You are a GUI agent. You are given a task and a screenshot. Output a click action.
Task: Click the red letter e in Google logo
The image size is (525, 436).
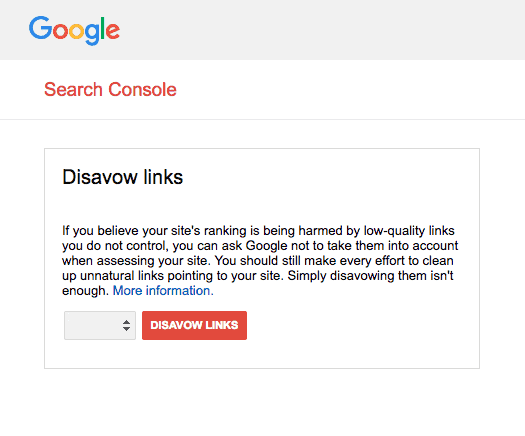[113, 31]
